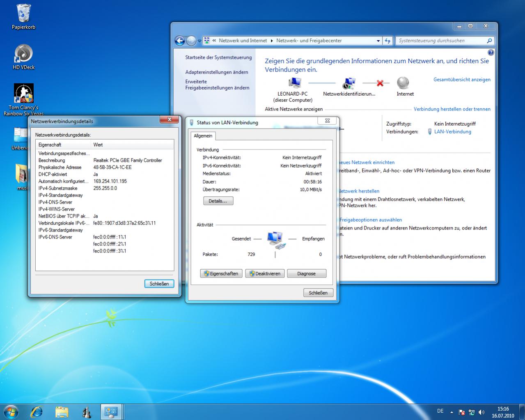Viewport: 525px width, 420px height.
Task: Launch Tom Clancy's Rainbow Six Vegas shortcut
Action: [23, 94]
